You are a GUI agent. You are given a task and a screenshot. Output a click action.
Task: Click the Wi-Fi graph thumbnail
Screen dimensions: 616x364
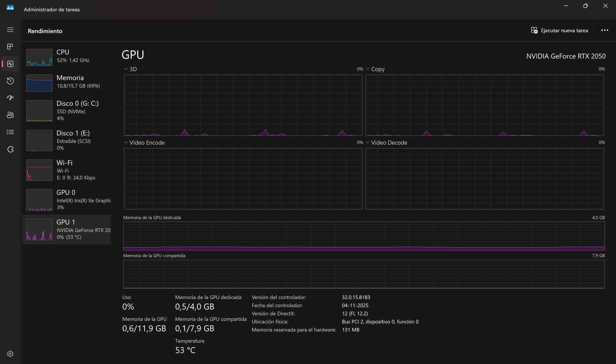coord(39,170)
